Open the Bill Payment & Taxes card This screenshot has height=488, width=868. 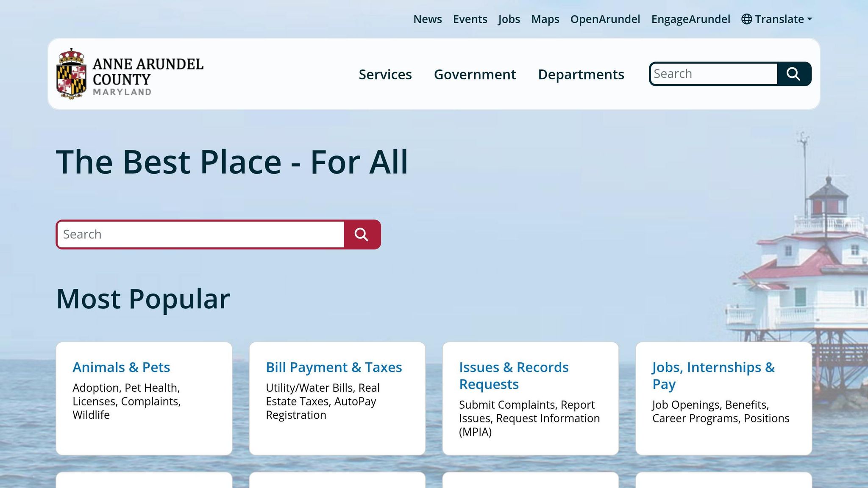click(x=337, y=399)
